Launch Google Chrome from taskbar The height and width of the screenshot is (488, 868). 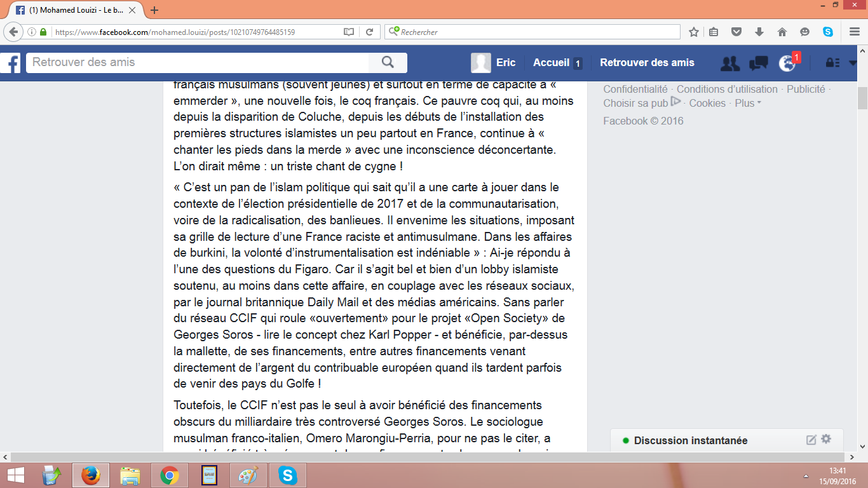point(169,475)
